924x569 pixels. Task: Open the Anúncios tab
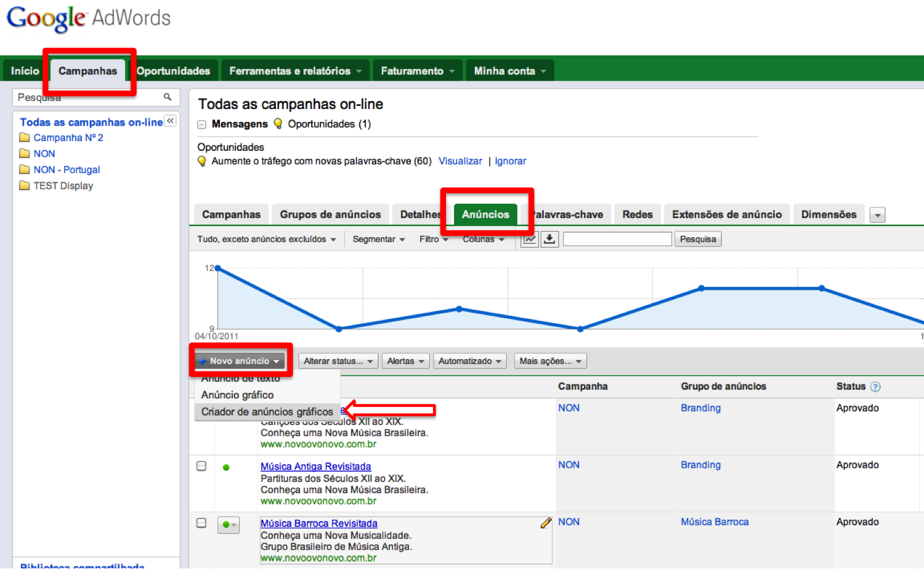coord(485,214)
